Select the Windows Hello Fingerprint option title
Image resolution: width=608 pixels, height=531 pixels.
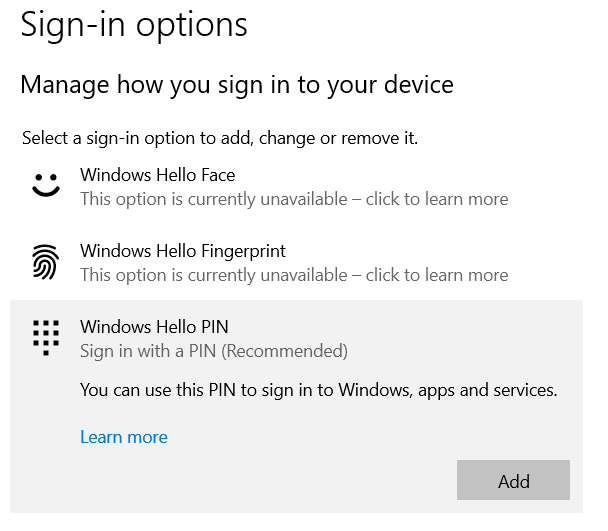[x=182, y=251]
